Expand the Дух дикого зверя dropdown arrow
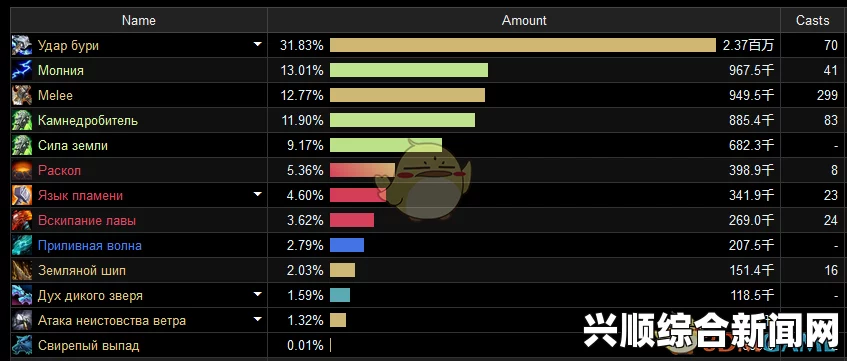Viewport: 847px width, 361px height. [258, 294]
